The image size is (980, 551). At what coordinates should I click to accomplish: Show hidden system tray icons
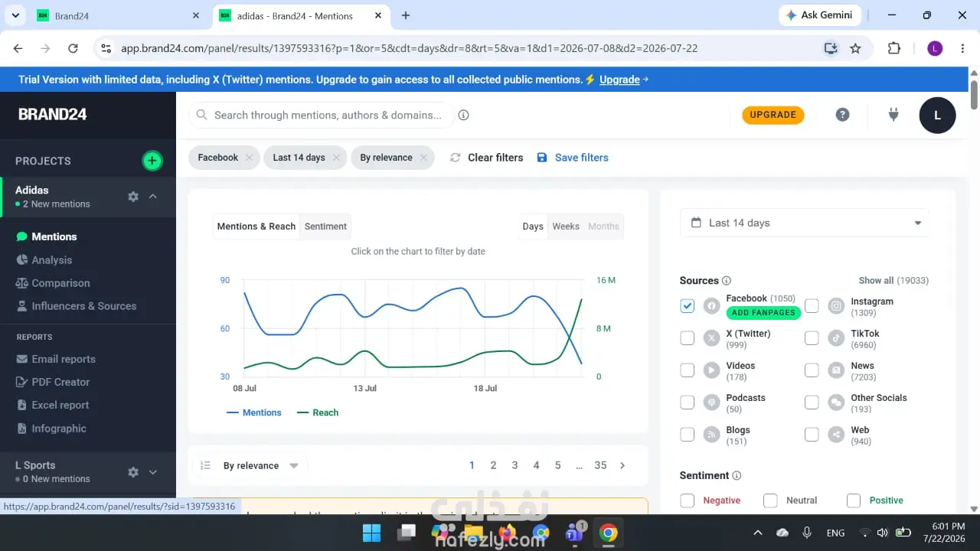[x=758, y=533]
